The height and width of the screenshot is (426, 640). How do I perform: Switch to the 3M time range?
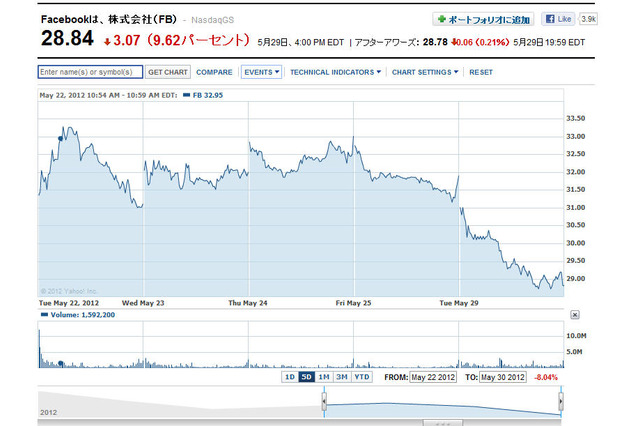pos(342,377)
